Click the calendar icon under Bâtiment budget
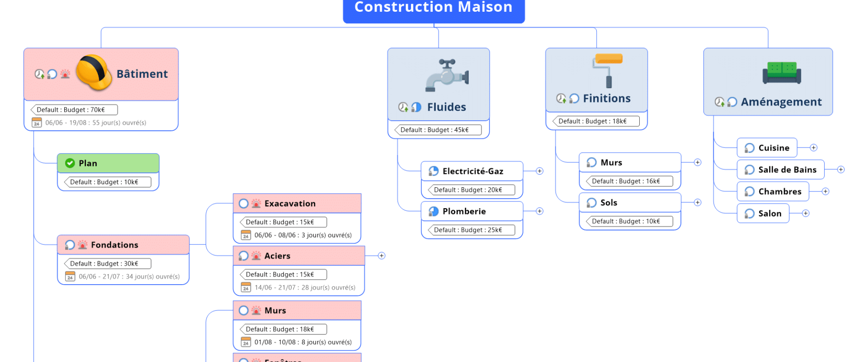This screenshot has height=362, width=868. point(37,123)
